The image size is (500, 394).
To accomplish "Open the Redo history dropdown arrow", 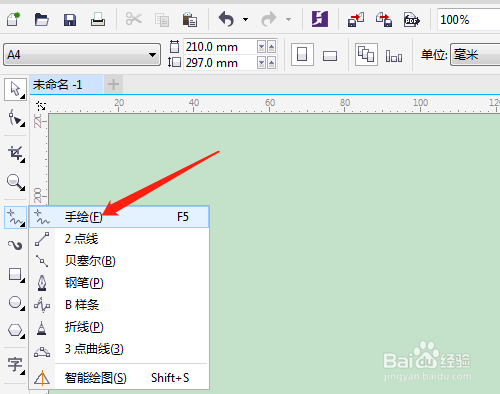I will point(288,19).
